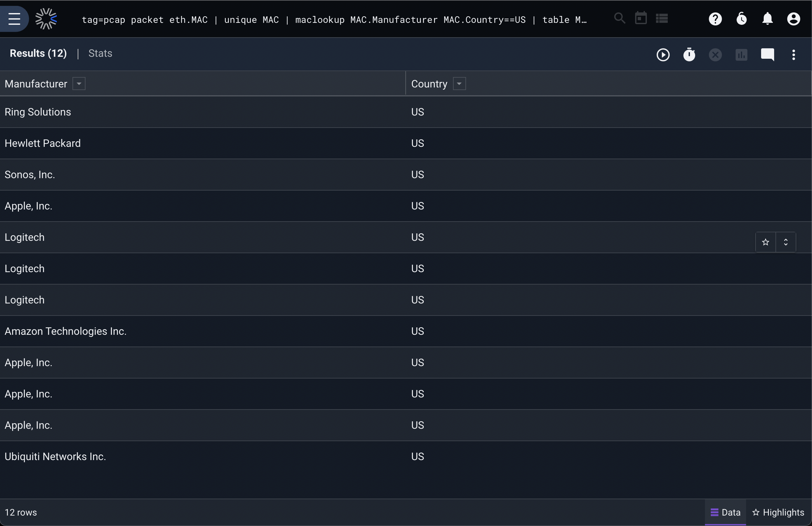Screen dimensions: 812x526
Task: Click US in the Hewlett Packard row
Action: (418, 143)
